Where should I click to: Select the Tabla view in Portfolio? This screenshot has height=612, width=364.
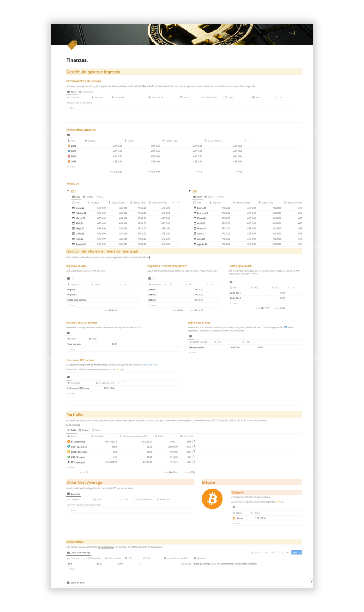coord(72,430)
